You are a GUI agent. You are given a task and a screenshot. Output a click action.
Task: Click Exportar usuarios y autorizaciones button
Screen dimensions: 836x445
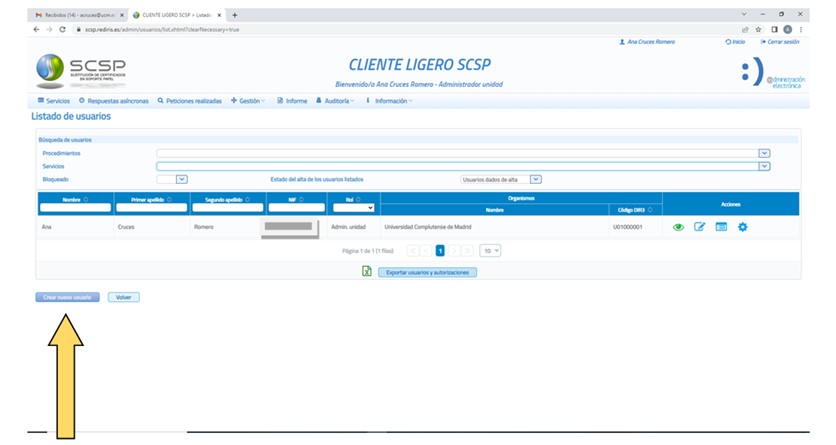[x=428, y=272]
